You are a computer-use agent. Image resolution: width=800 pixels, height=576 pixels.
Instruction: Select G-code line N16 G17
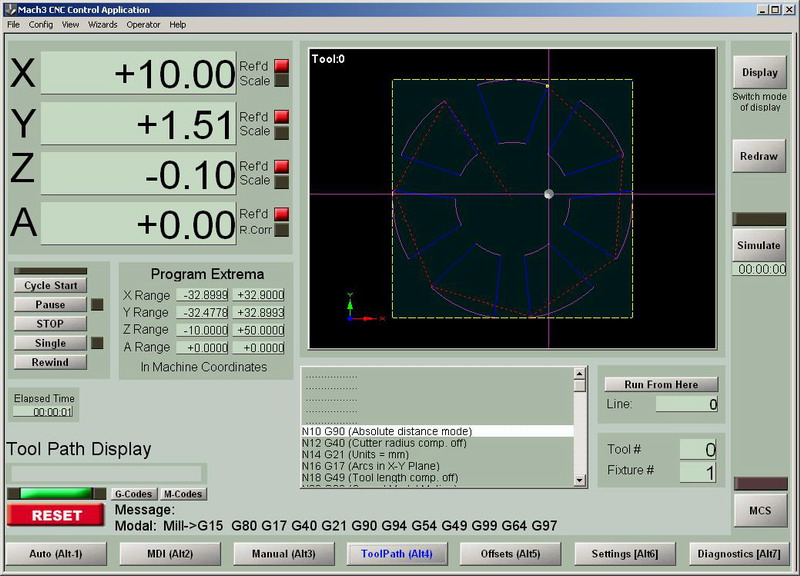coord(438,466)
